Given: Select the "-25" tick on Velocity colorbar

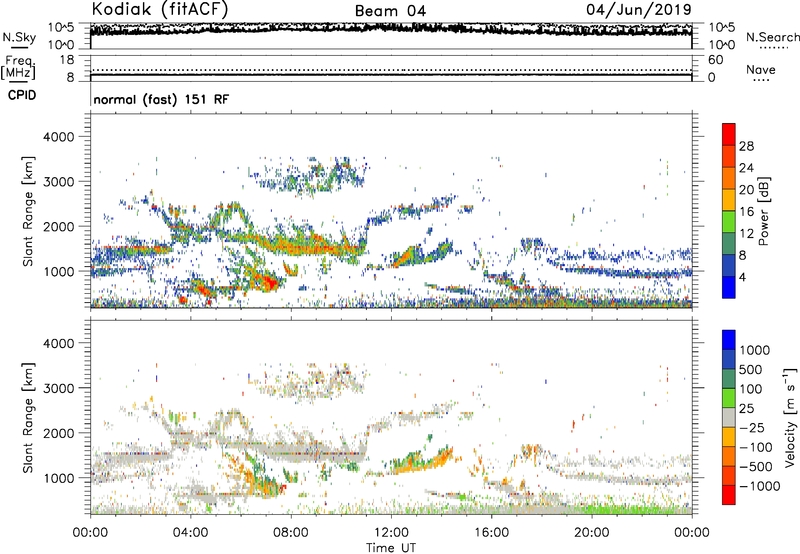Looking at the screenshot, I should tap(751, 427).
